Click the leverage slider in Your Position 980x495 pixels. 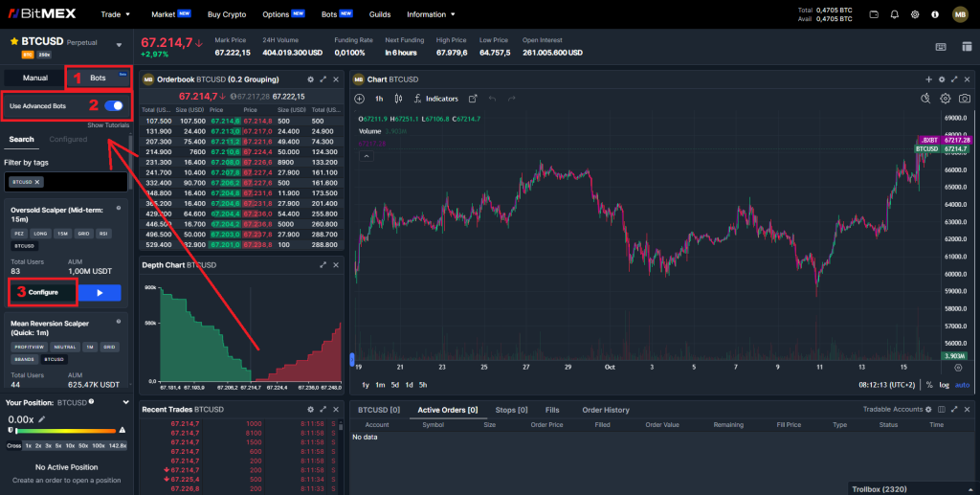[x=67, y=432]
